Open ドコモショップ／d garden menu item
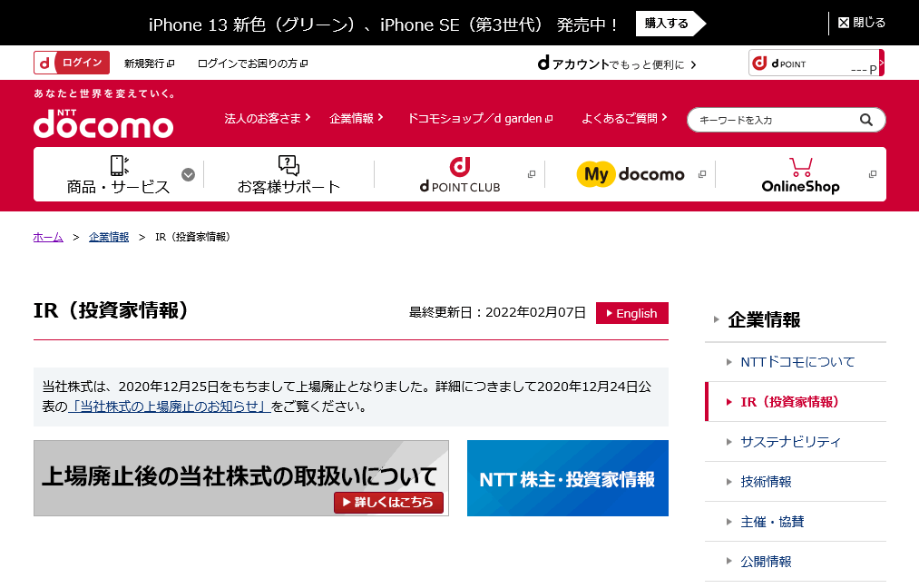The image size is (919, 588). click(x=480, y=119)
